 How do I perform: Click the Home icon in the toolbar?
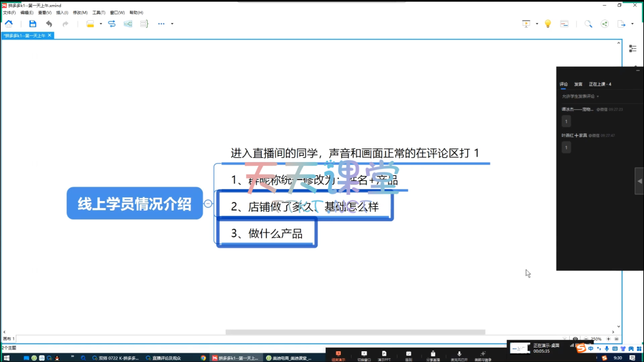pos(9,24)
